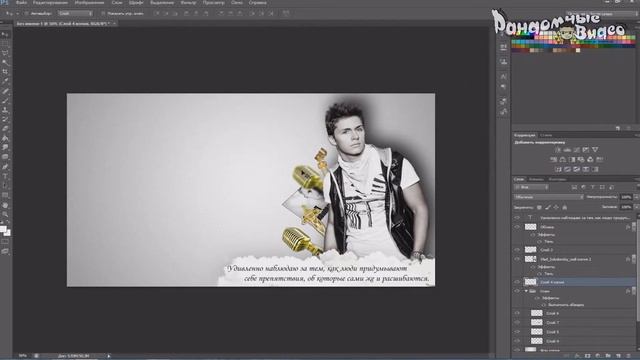This screenshot has width=640, height=360.
Task: Collapse the layer group triangle
Action: [x=527, y=291]
